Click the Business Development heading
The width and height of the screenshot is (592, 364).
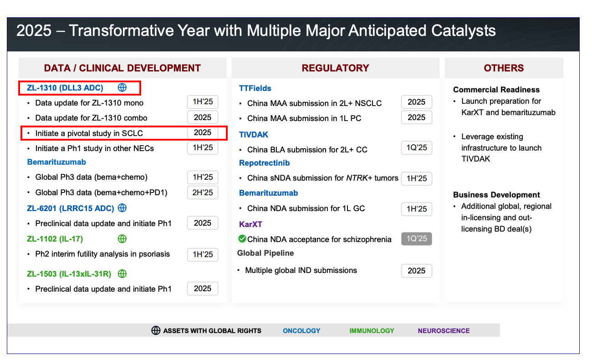pyautogui.click(x=496, y=195)
